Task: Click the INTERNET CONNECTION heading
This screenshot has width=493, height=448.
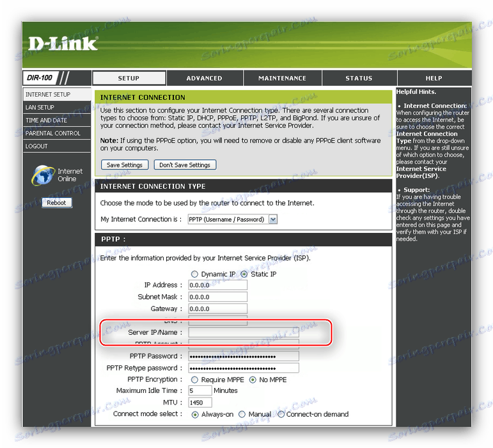Action: click(143, 97)
